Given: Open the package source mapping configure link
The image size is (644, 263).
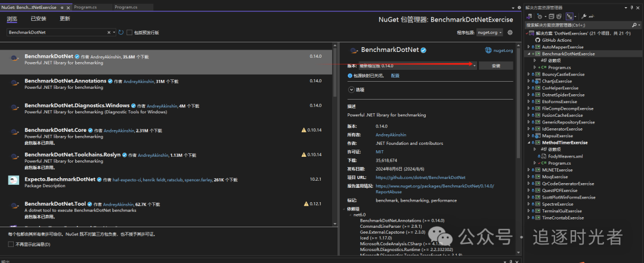Looking at the screenshot, I should click(x=395, y=76).
